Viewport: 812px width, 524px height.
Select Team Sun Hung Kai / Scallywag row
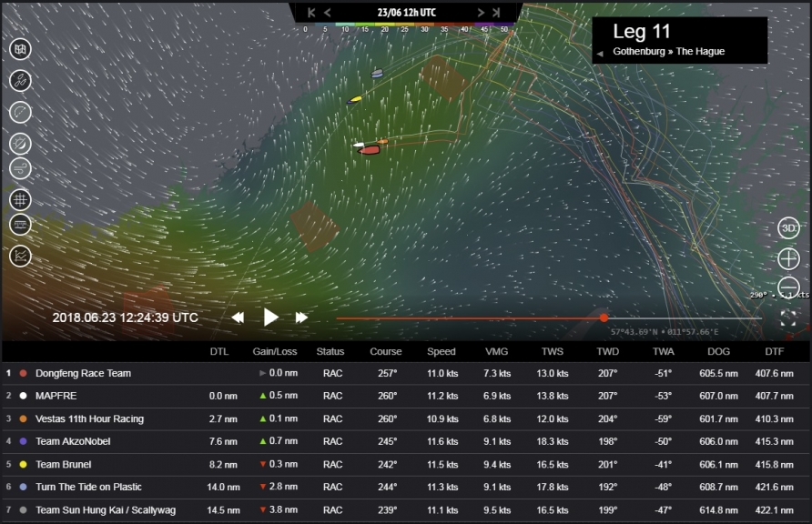(x=406, y=509)
